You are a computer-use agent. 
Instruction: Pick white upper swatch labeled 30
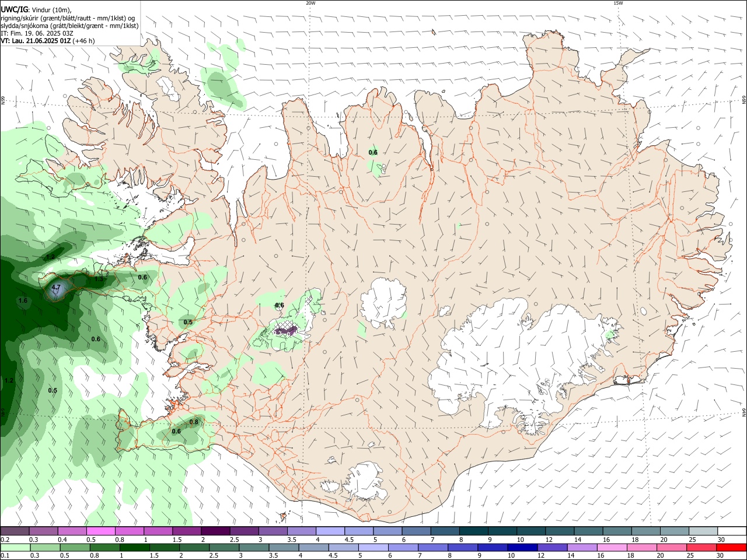click(x=731, y=531)
